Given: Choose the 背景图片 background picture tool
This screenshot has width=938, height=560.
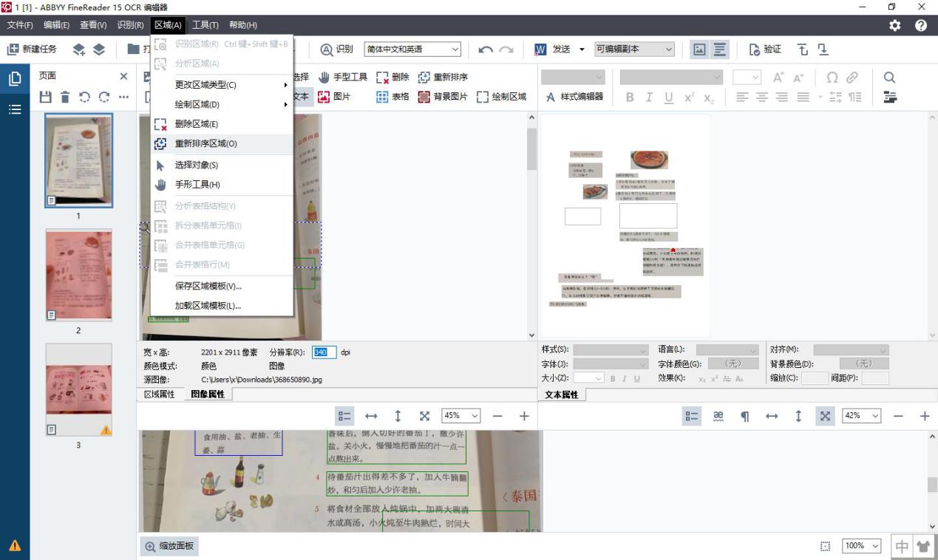Looking at the screenshot, I should tap(442, 97).
